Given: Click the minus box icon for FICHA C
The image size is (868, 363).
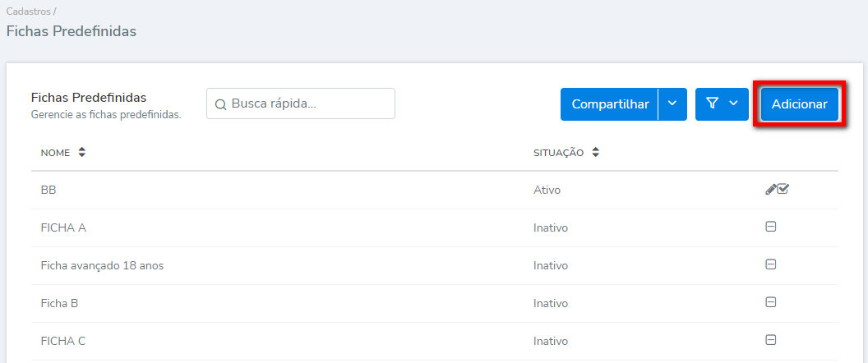Looking at the screenshot, I should coord(771,340).
